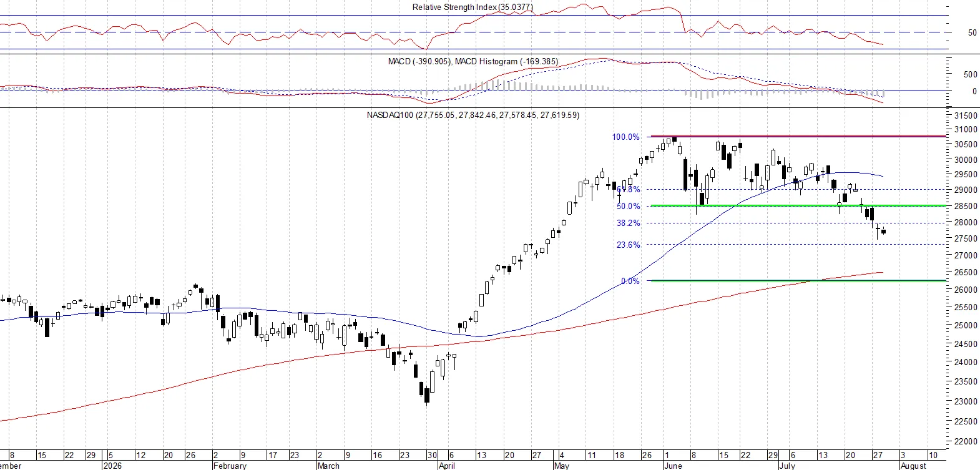
Task: Select the 30000 price axis value
Action: 966,160
